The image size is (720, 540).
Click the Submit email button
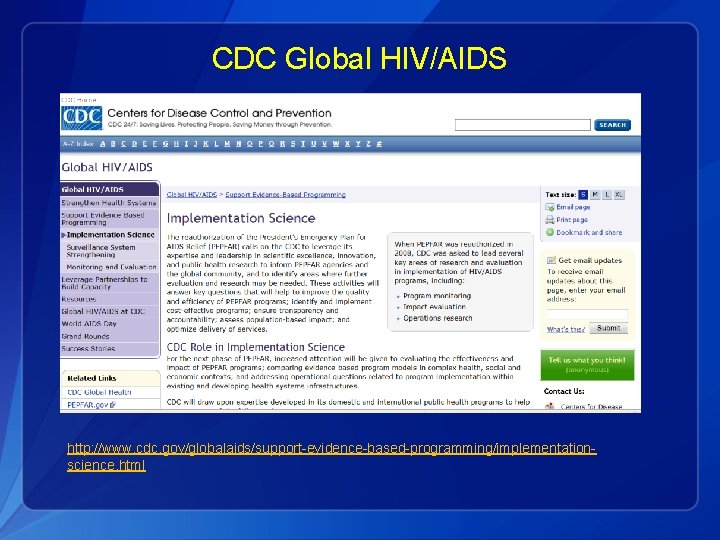coord(608,328)
